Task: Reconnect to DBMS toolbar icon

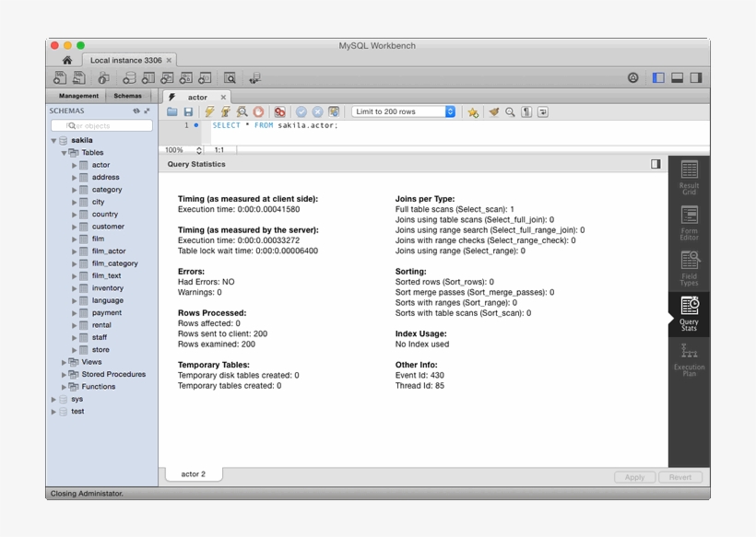Action: (x=254, y=78)
